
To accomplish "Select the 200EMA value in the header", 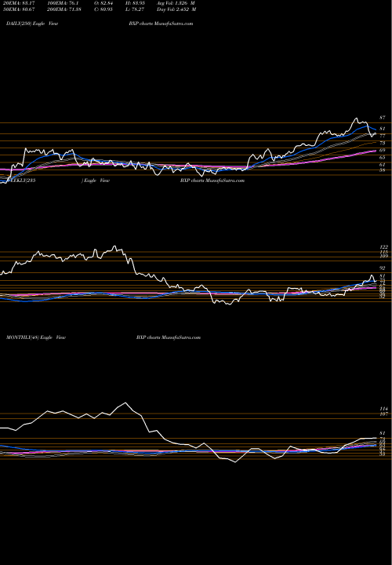I will 66,9.
